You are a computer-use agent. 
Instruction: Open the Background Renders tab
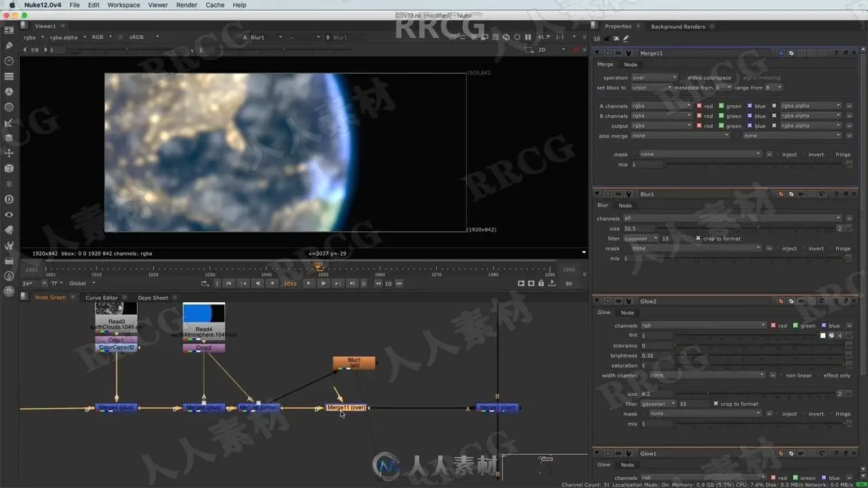[x=678, y=26]
